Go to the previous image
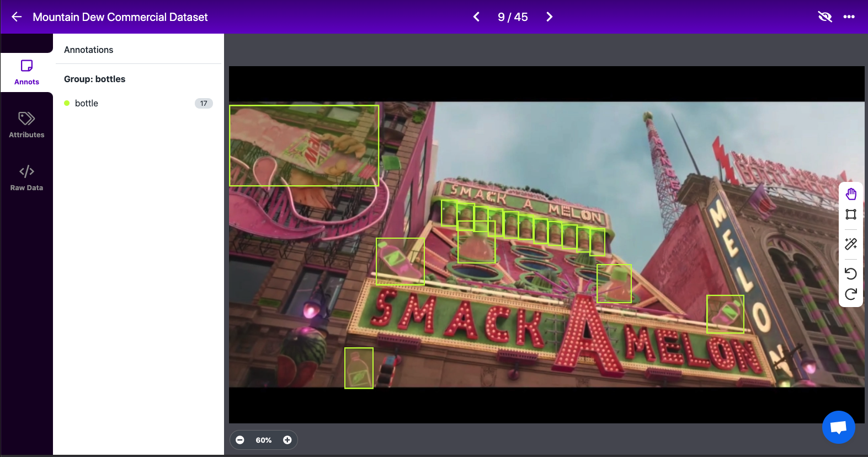Screen dimensions: 868x457 tap(476, 17)
